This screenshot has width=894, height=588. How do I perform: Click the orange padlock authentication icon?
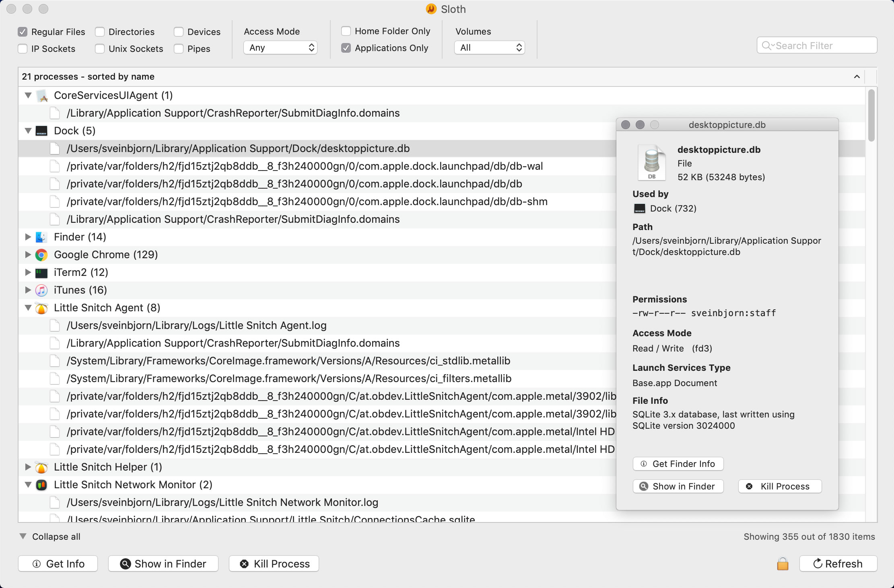pos(782,564)
